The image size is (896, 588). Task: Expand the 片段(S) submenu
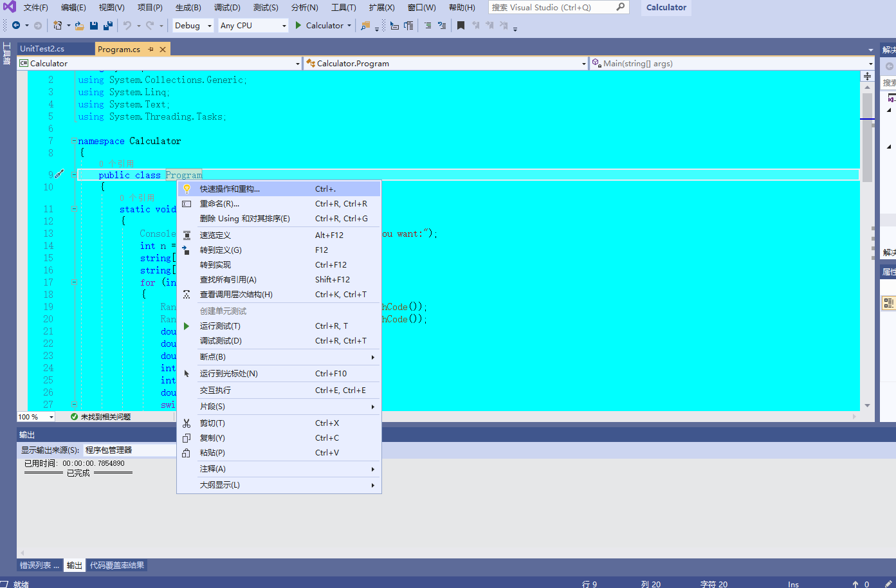[279, 407]
